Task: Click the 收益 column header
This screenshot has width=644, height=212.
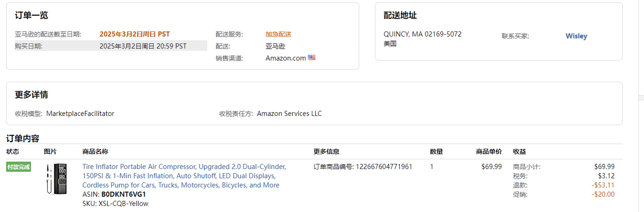Action: [519, 151]
